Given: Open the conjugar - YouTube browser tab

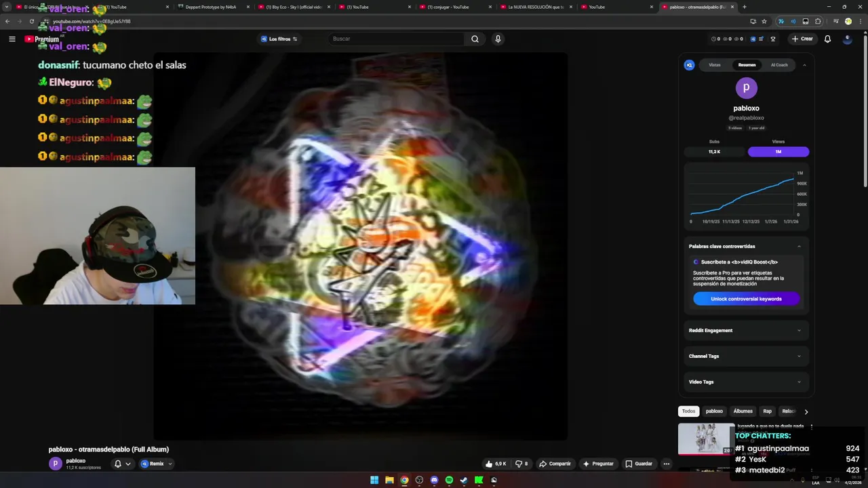Looking at the screenshot, I should pos(454,7).
